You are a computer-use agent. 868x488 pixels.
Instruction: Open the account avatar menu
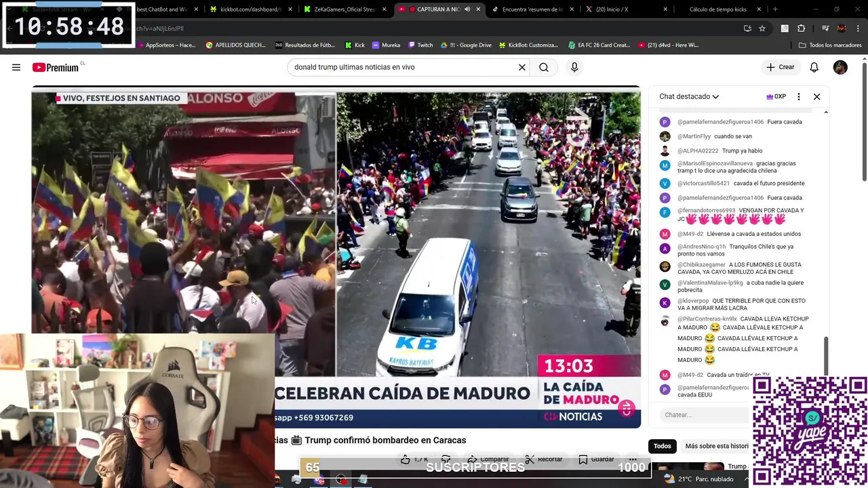pyautogui.click(x=840, y=67)
